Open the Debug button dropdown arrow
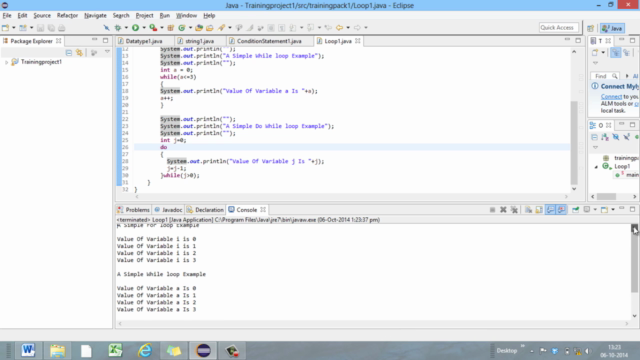The width and height of the screenshot is (640, 360). coord(126,28)
